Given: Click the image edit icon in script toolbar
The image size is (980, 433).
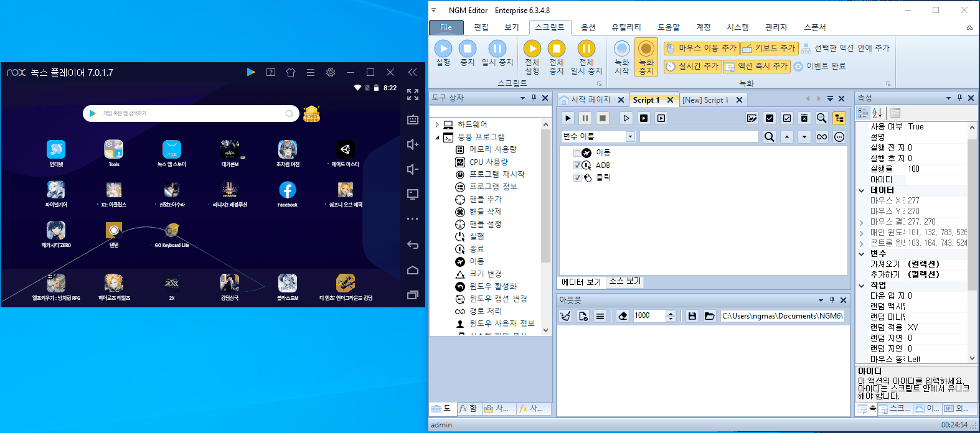Looking at the screenshot, I should [752, 118].
